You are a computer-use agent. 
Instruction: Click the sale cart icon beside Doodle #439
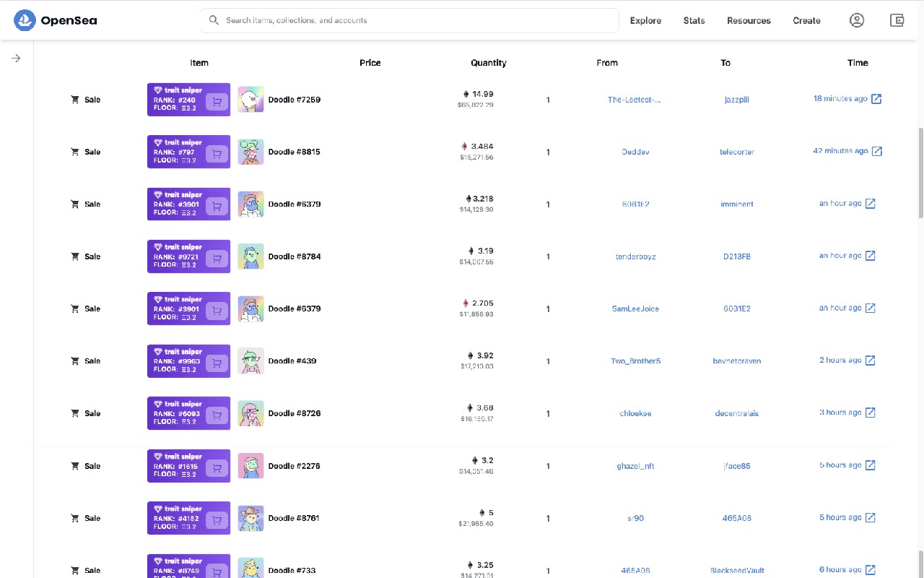click(74, 361)
